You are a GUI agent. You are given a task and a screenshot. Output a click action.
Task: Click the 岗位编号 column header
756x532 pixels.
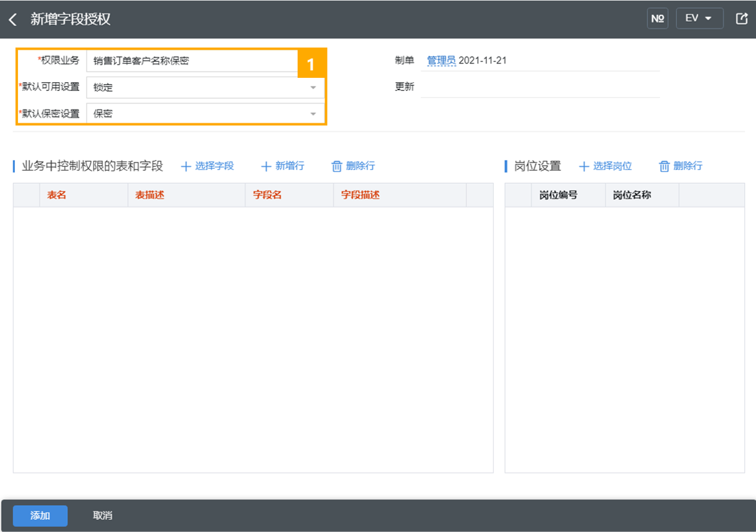click(558, 195)
